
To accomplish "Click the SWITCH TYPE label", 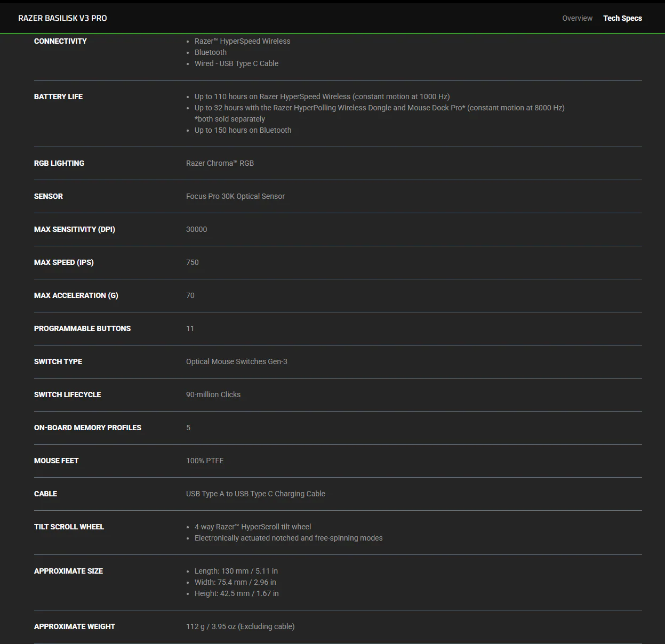I will coord(58,361).
